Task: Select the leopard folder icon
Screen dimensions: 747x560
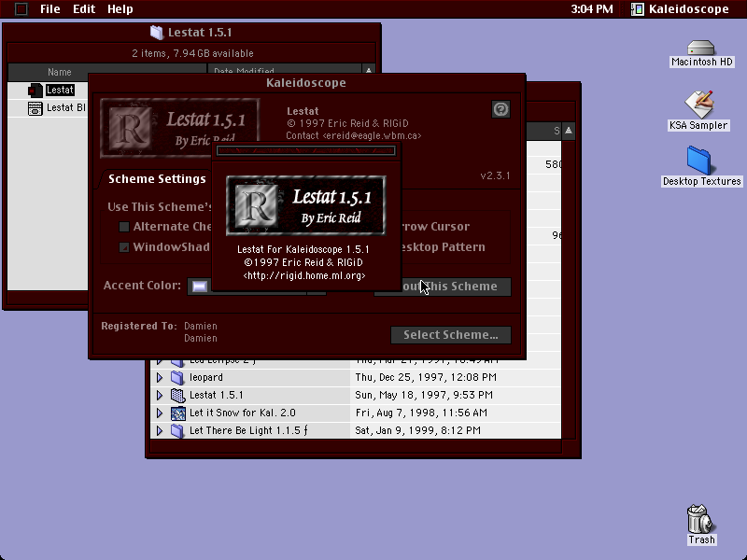Action: pyautogui.click(x=177, y=378)
